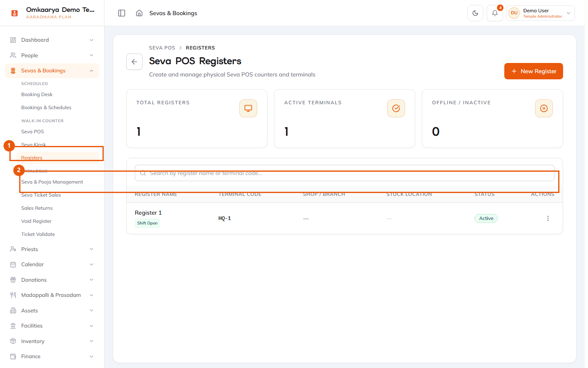Click the Active Terminals check icon

396,108
